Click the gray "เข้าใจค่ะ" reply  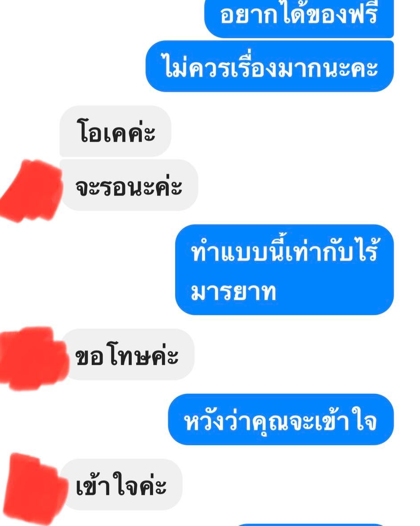pyautogui.click(x=121, y=485)
